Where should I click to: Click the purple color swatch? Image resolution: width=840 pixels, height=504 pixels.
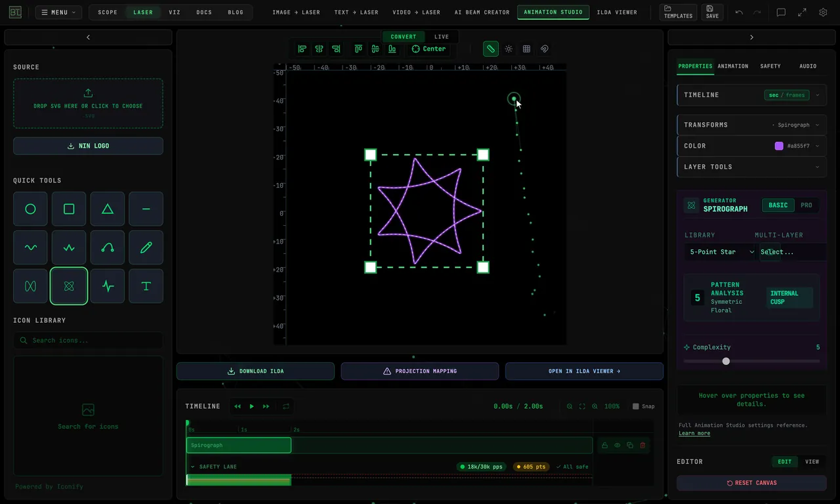779,146
